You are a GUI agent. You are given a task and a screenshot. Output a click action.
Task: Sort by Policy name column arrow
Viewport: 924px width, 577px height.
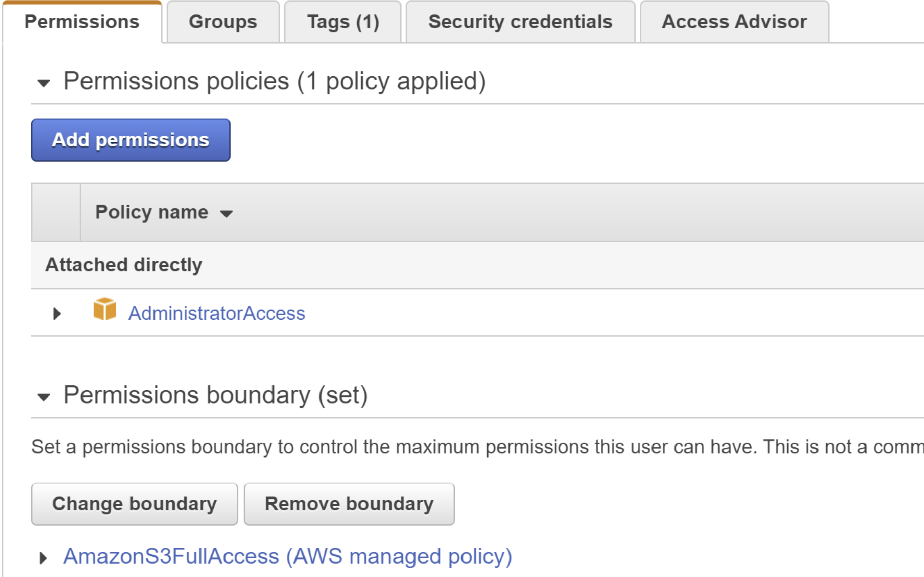[226, 214]
